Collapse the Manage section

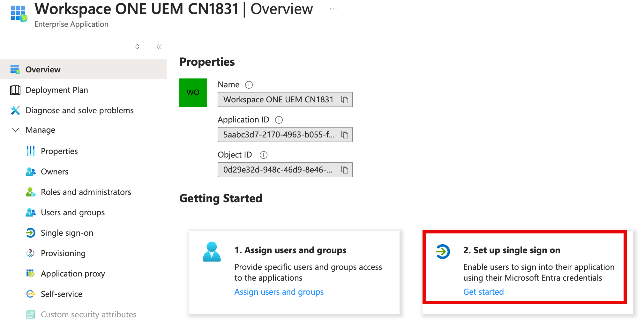click(x=15, y=130)
